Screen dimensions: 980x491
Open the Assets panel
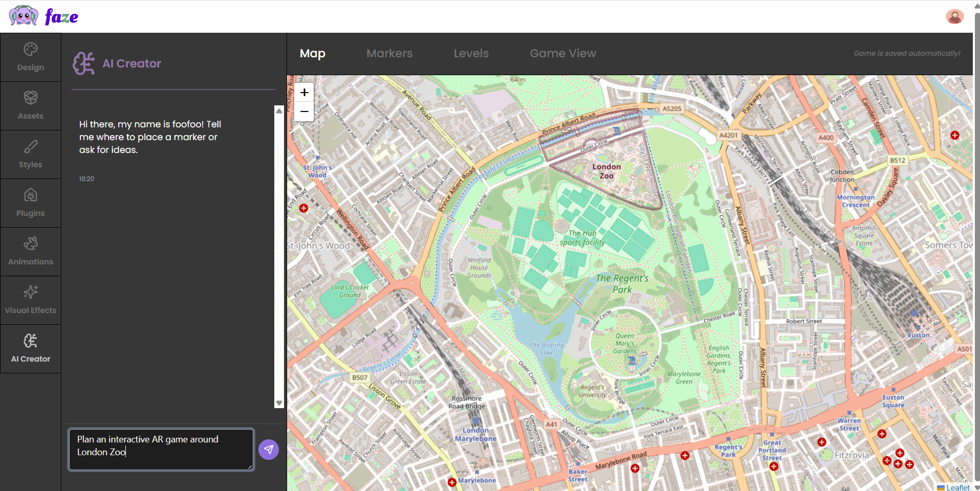point(30,105)
